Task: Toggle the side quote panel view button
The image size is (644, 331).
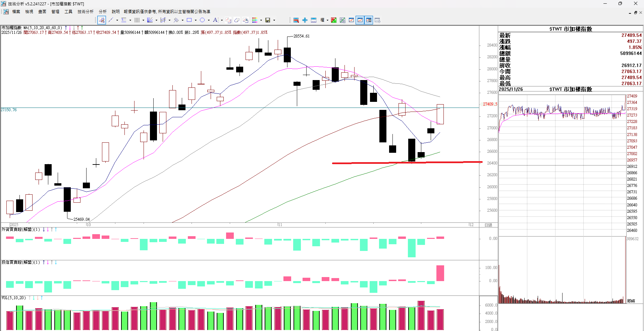Action: (369, 20)
